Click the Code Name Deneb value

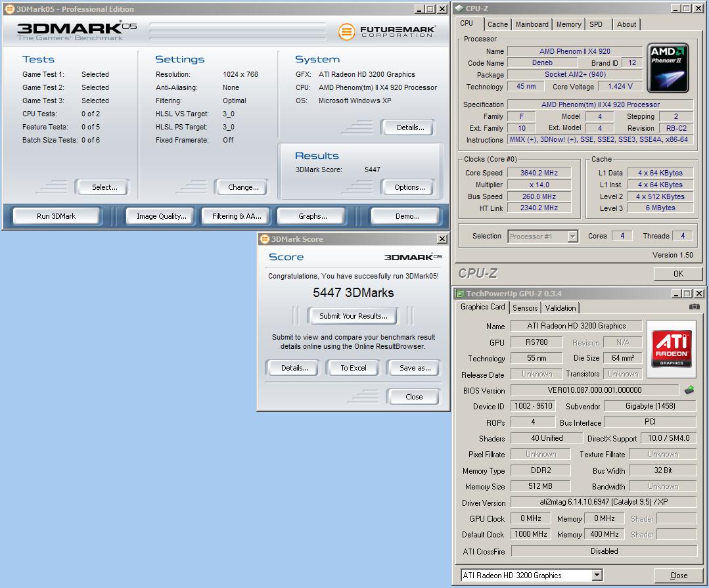pyautogui.click(x=542, y=63)
